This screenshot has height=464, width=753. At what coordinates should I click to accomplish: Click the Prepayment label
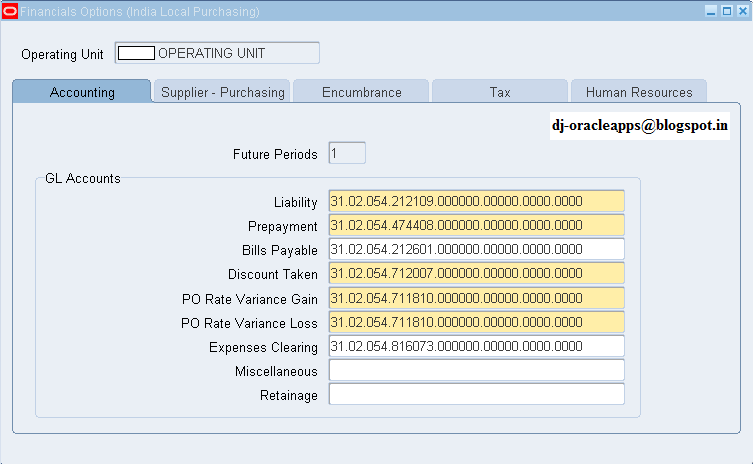coord(282,226)
